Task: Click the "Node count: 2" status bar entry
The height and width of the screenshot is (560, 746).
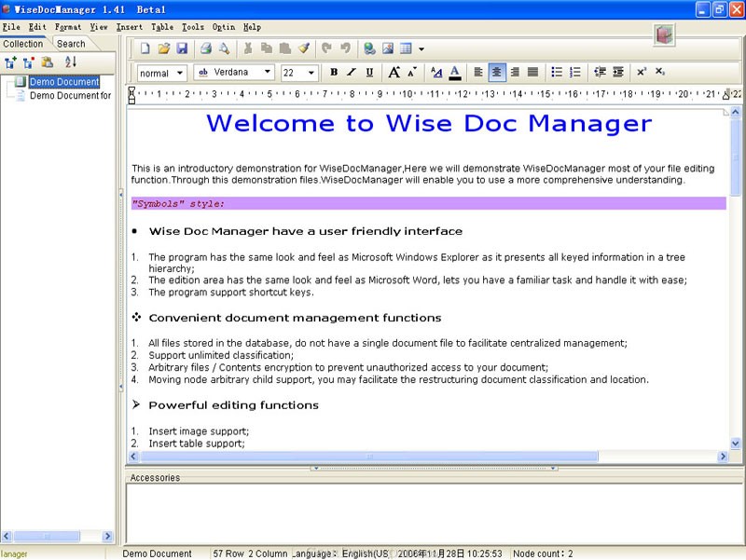Action: [543, 553]
